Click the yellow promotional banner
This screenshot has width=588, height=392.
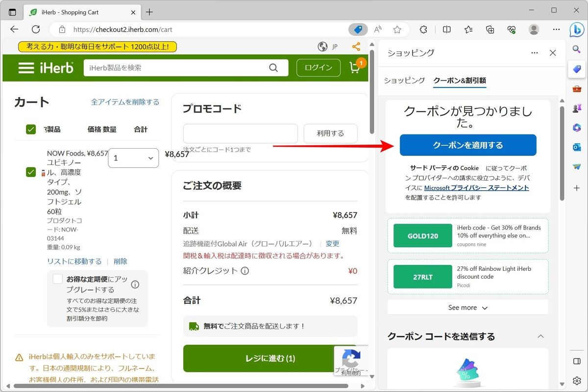(x=98, y=47)
